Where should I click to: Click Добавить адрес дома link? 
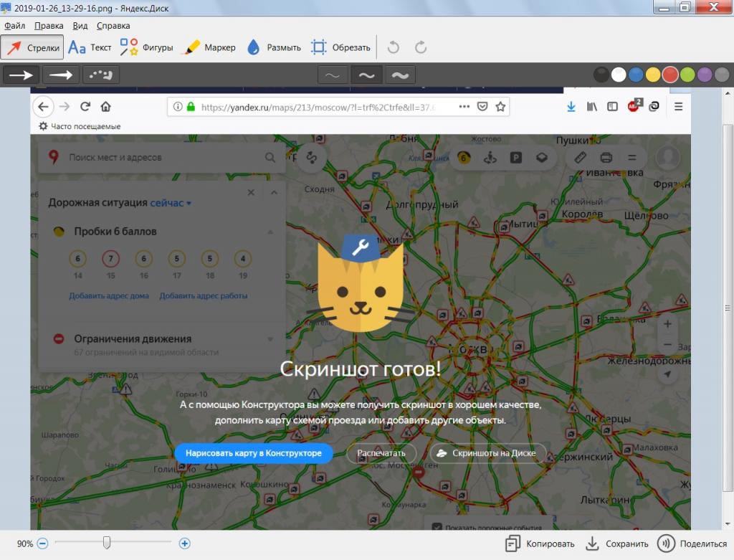(109, 295)
